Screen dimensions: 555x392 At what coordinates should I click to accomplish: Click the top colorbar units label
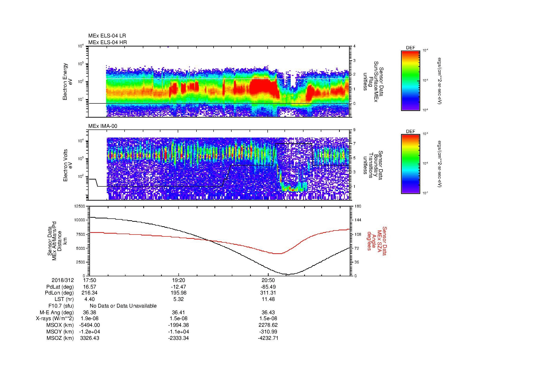(440, 81)
